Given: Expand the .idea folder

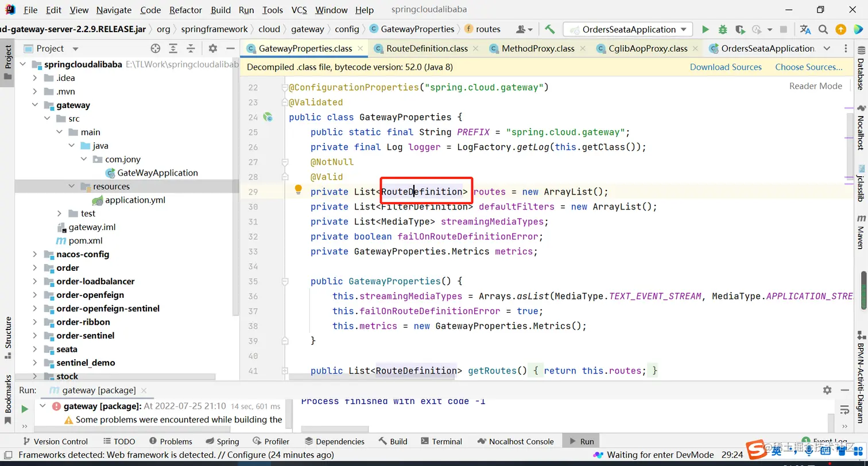Looking at the screenshot, I should [x=35, y=78].
